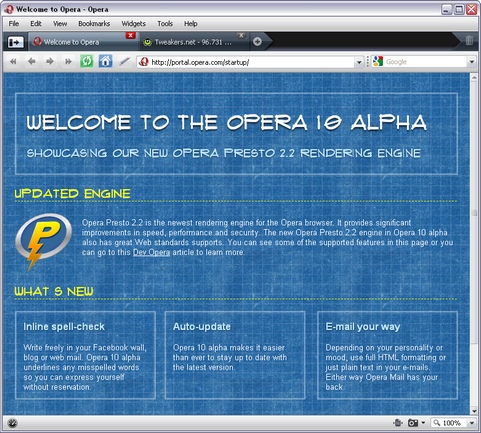Click the Auto-update heading
The width and height of the screenshot is (481, 433).
click(202, 327)
